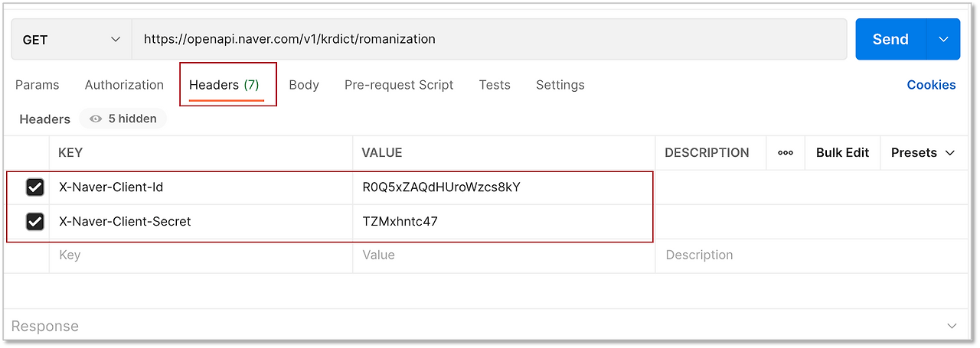The width and height of the screenshot is (980, 348).
Task: Uncheck the X-Naver-Client-Secret header checkbox
Action: (x=35, y=222)
